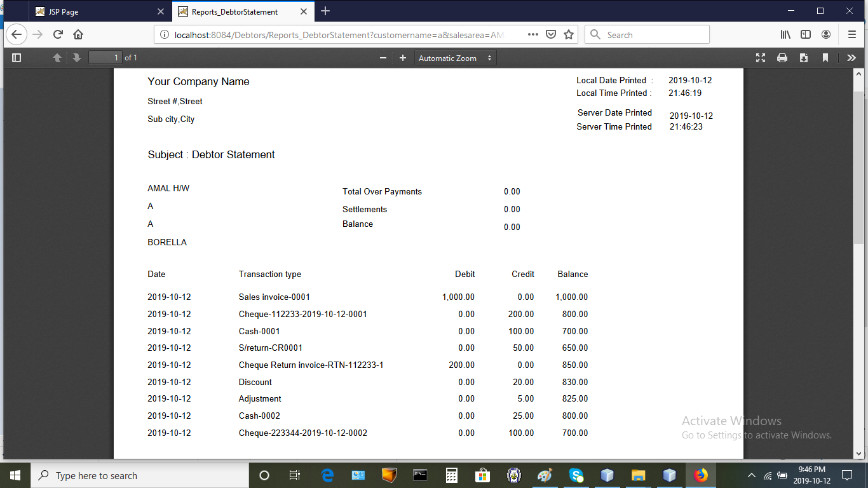Switch PDF to presentation mode
Viewport: 868px width, 488px height.
coord(761,58)
